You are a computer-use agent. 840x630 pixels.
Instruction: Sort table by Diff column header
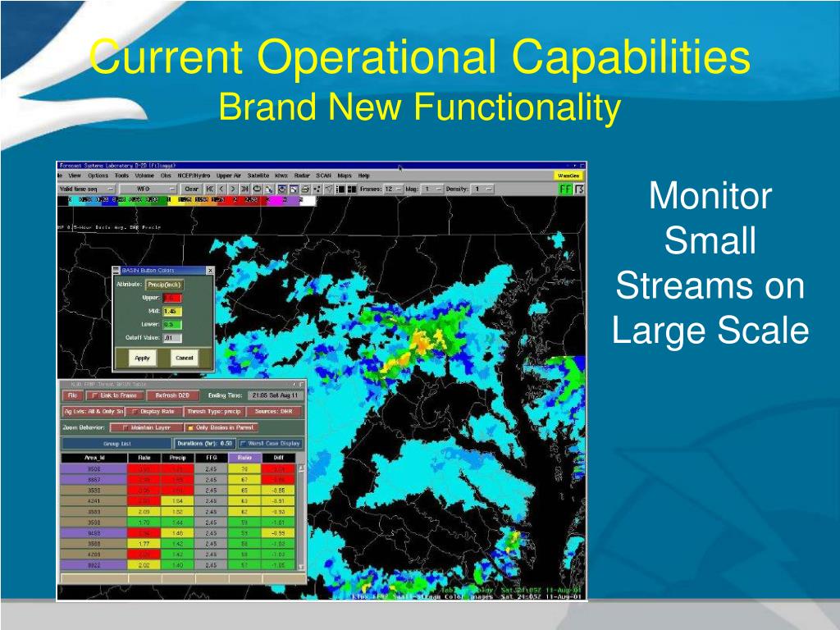[x=279, y=458]
